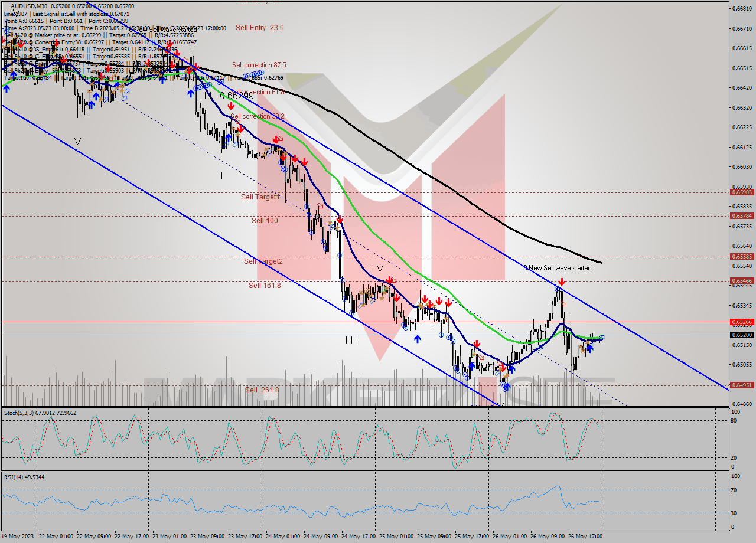Click the red 0.65466 price tag
Viewport: 756px width, 543px height.
pos(742,281)
